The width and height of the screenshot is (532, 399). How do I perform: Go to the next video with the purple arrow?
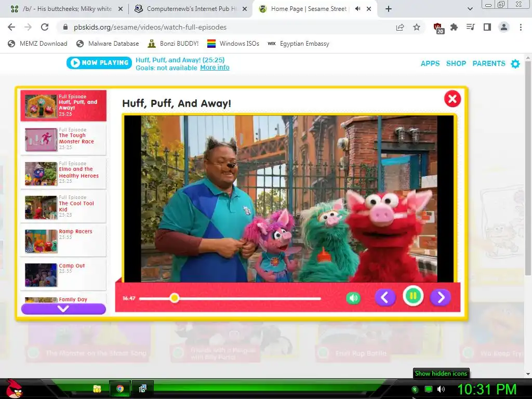(440, 298)
